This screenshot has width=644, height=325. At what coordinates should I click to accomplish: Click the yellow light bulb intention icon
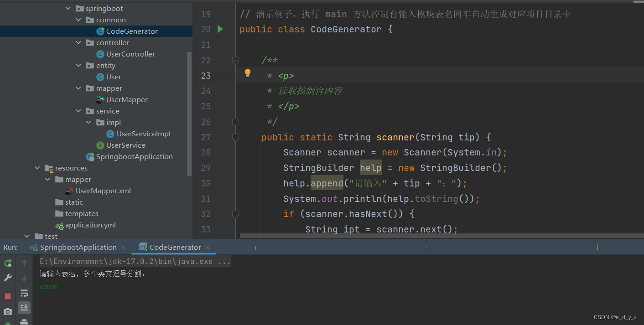click(x=248, y=73)
